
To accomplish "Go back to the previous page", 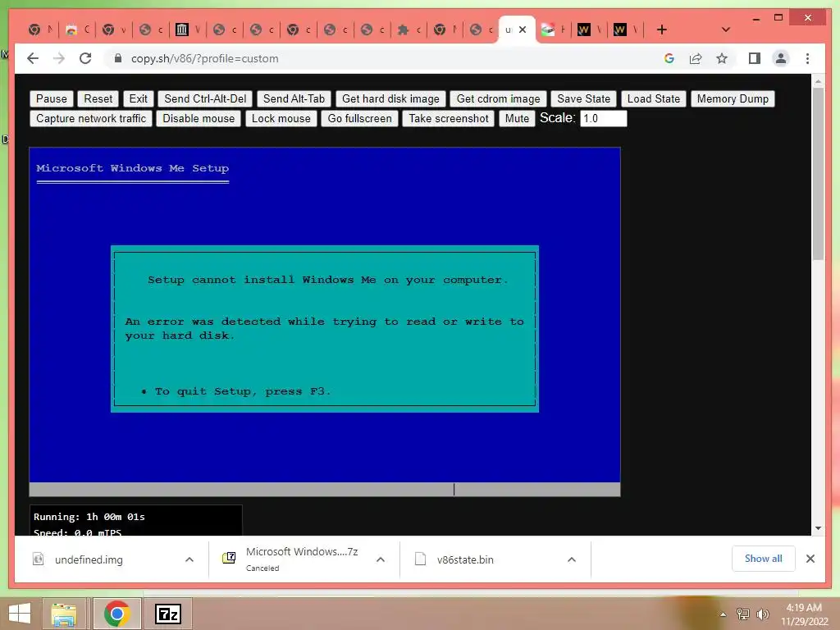I will 33,58.
